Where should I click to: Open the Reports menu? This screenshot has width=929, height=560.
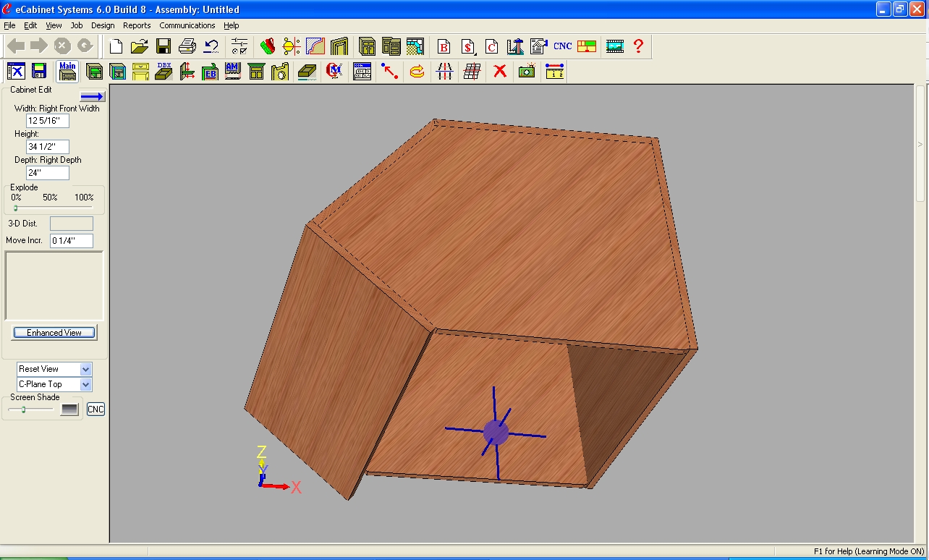pos(137,25)
